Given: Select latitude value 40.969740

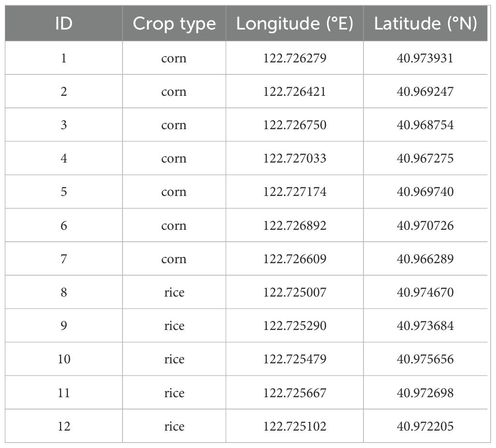Looking at the screenshot, I should pyautogui.click(x=425, y=192).
